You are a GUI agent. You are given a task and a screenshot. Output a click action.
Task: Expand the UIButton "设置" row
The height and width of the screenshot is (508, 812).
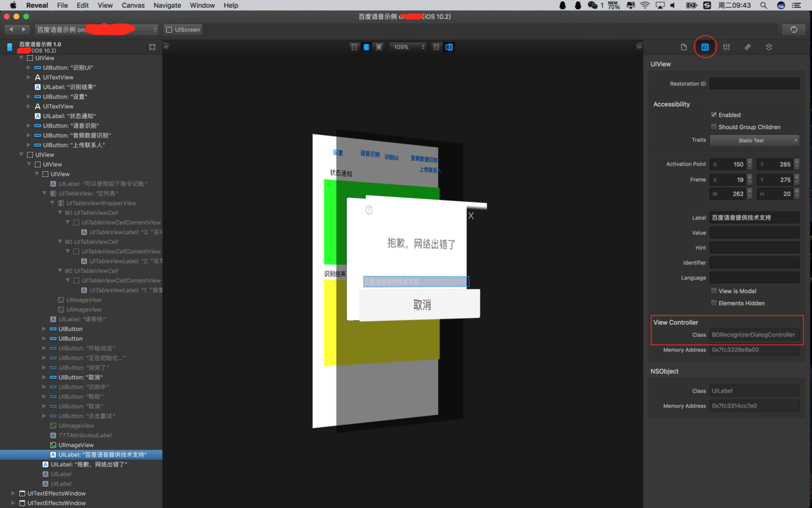28,96
